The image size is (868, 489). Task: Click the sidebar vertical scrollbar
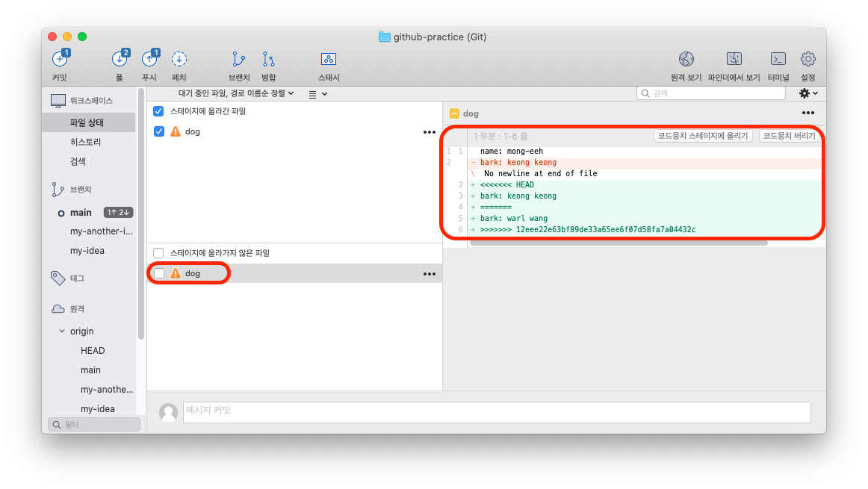click(141, 214)
